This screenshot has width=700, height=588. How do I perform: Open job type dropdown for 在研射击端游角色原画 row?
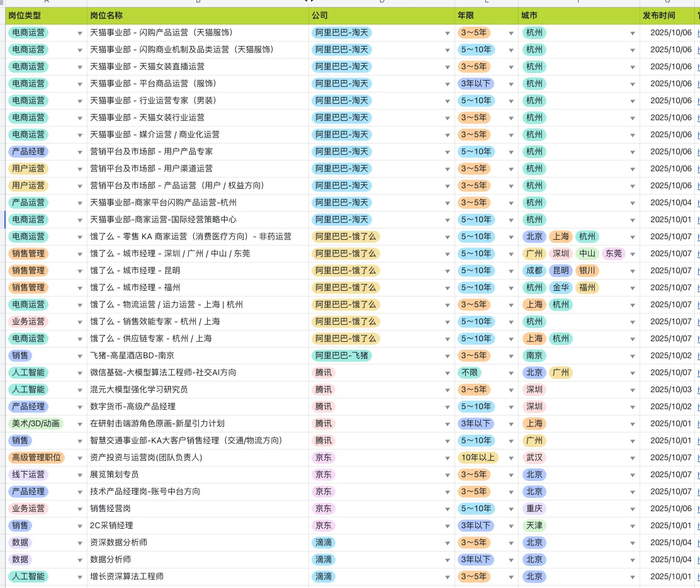pyautogui.click(x=80, y=424)
